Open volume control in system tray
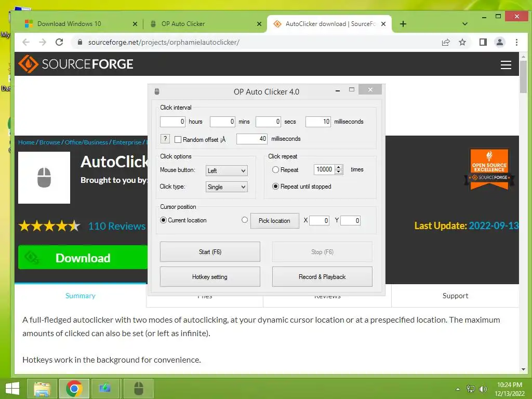 tap(483, 389)
